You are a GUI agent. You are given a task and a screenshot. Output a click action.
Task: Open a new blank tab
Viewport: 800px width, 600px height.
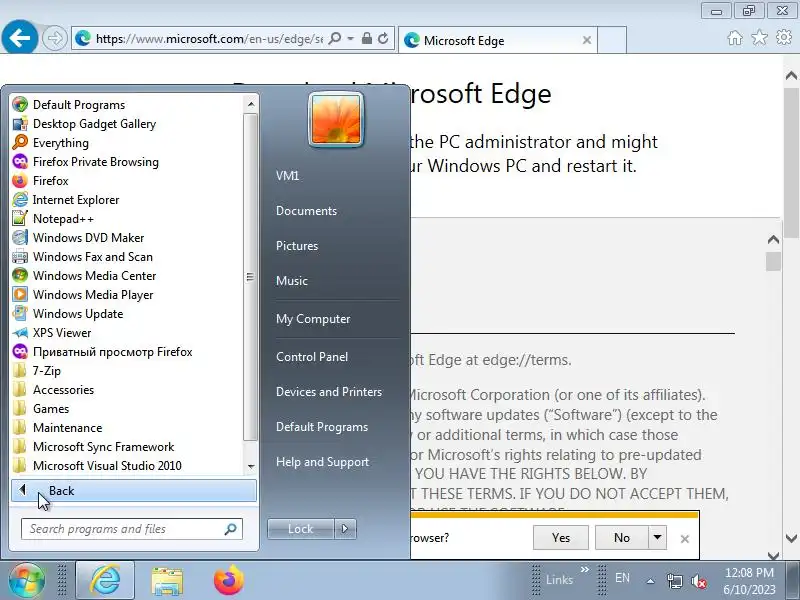(x=611, y=40)
